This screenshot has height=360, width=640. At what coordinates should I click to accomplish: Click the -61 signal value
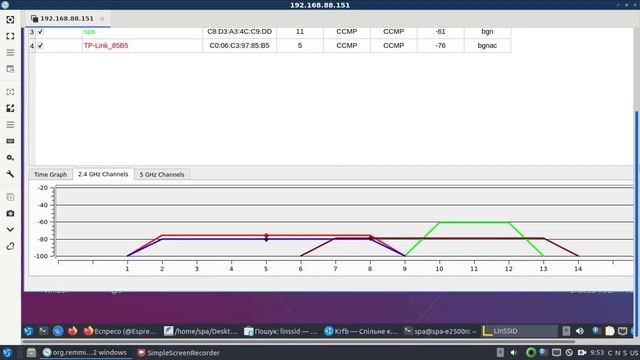click(440, 31)
